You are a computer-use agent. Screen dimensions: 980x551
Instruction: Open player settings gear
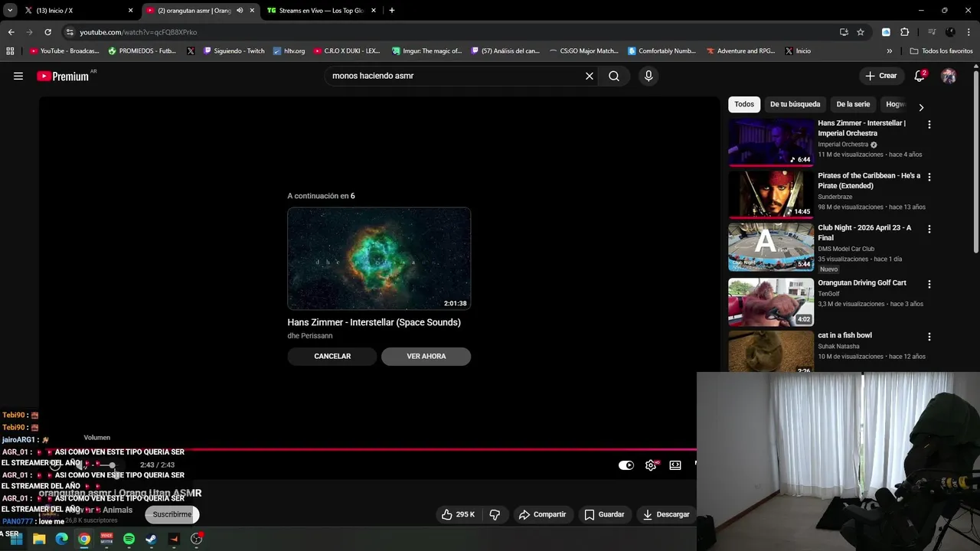(651, 465)
